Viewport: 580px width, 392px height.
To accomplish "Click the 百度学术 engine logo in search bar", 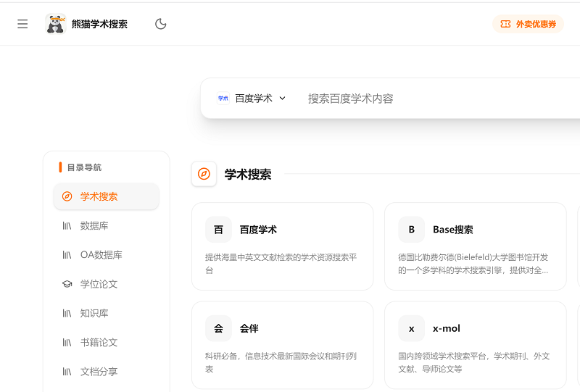I will point(223,99).
